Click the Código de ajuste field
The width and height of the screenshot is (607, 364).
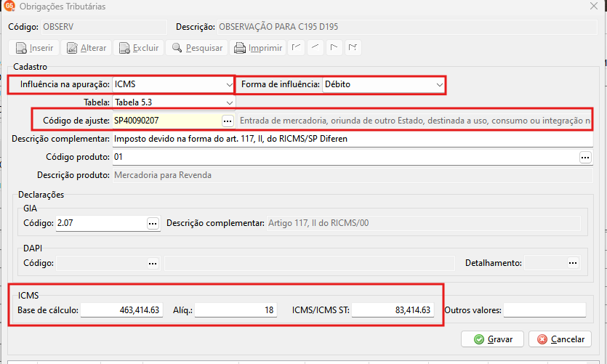(167, 121)
